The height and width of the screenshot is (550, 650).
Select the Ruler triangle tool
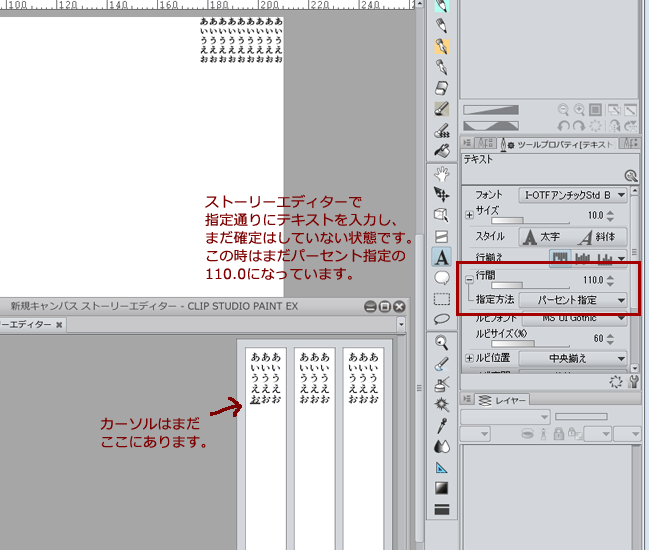[x=442, y=468]
